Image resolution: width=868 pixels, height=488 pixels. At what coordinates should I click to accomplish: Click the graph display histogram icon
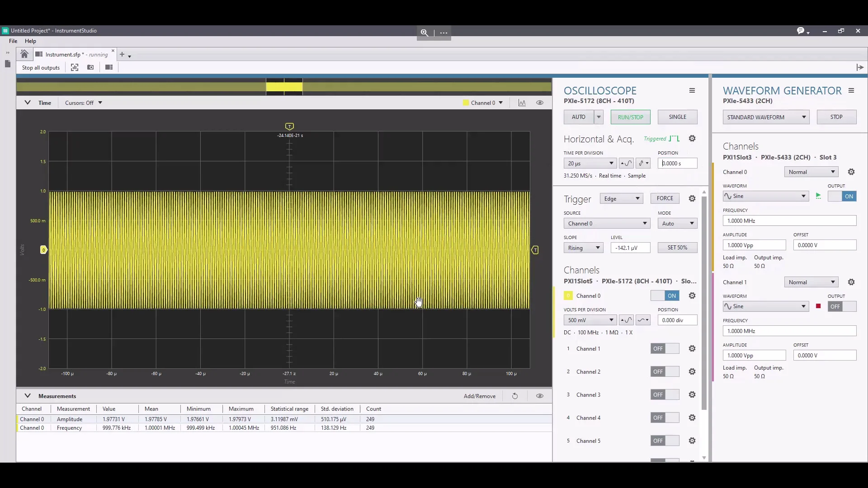pos(522,103)
